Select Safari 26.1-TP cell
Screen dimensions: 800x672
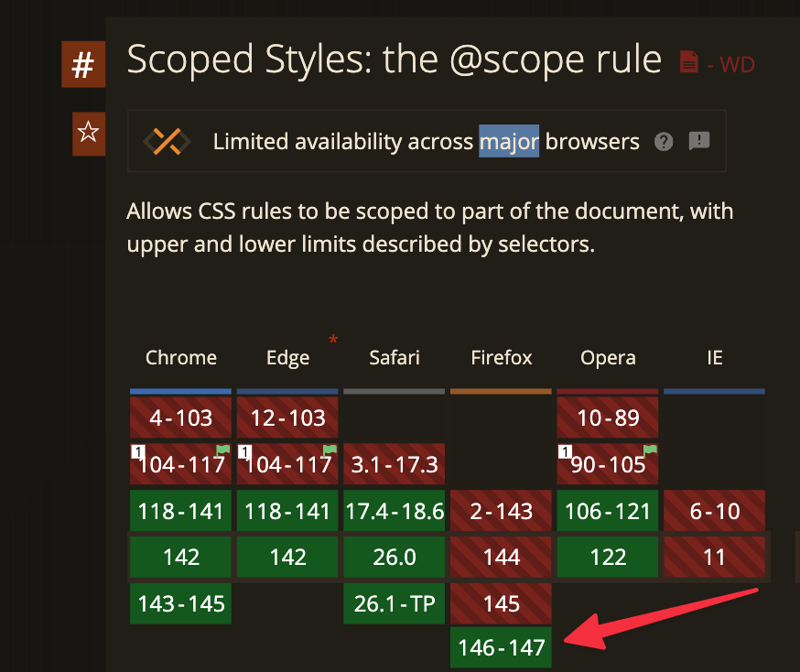[394, 603]
